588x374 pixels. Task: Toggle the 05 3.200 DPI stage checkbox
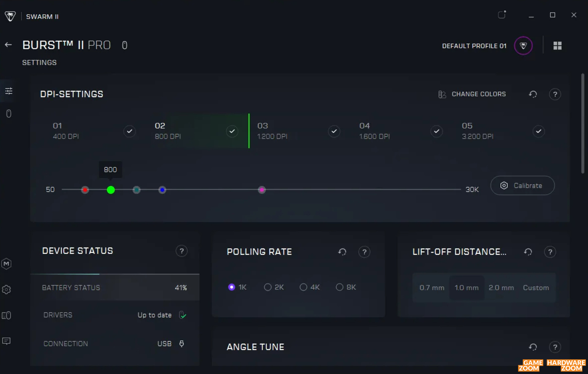pos(538,131)
